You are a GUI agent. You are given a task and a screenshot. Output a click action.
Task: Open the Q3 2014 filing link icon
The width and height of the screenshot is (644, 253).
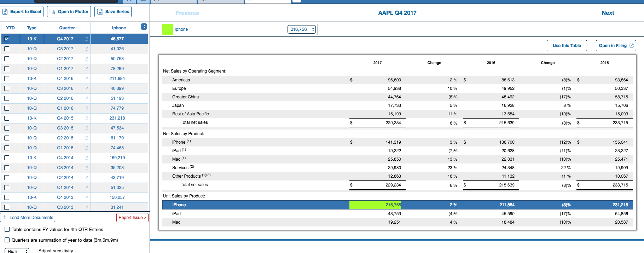86,168
